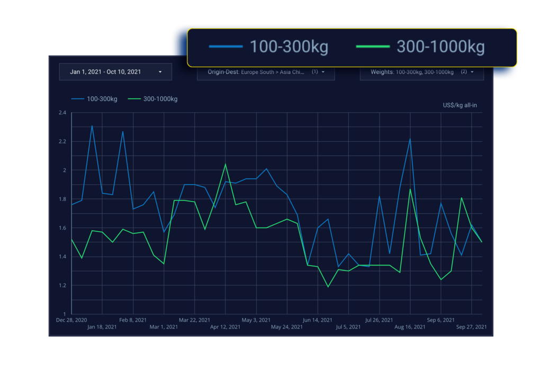
Task: Click the blue line's peak near Aug 16, 2021
Action: 410,139
